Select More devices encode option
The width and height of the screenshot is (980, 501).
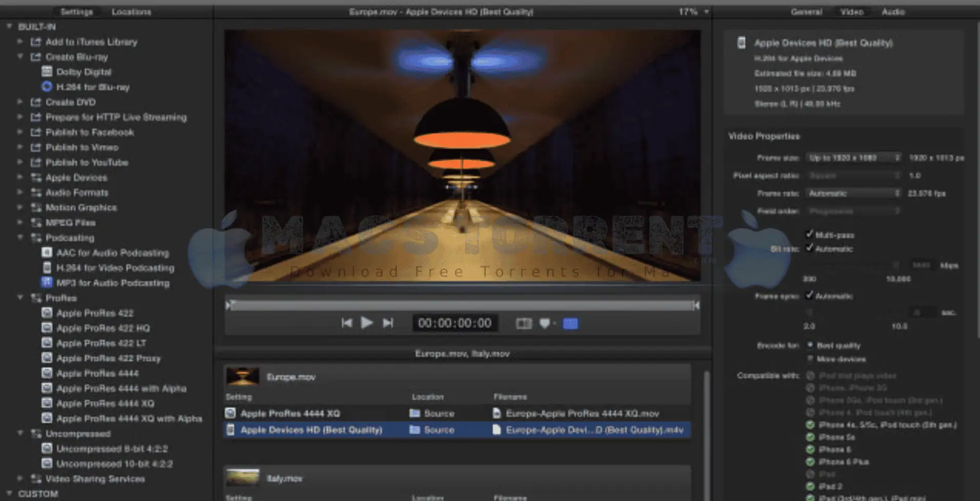[x=810, y=358]
